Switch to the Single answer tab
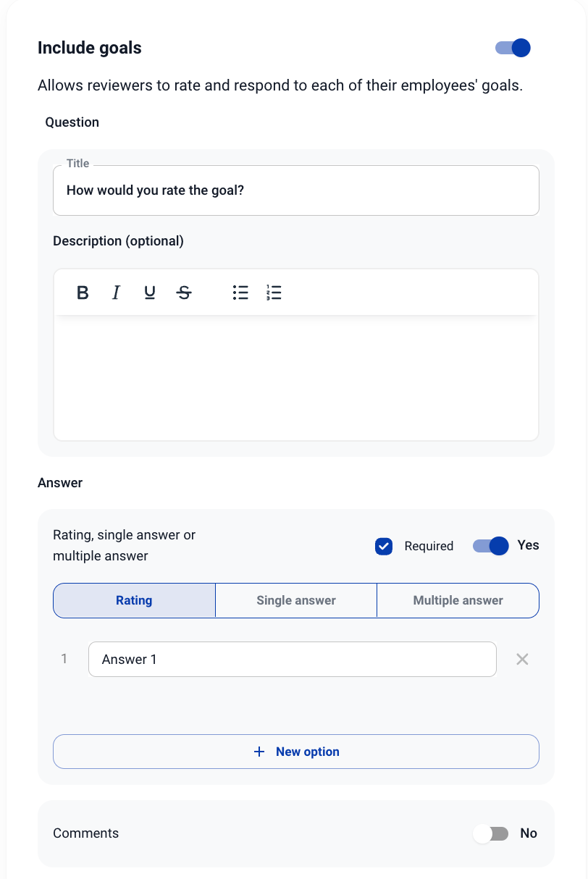The image size is (588, 879). point(296,600)
